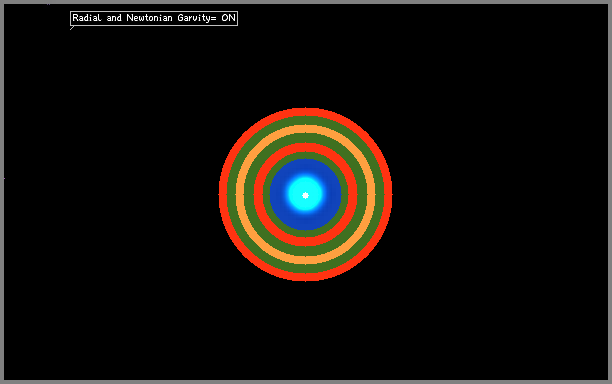The height and width of the screenshot is (384, 612).
Task: Click the inner red ring
Action: (x=306, y=147)
